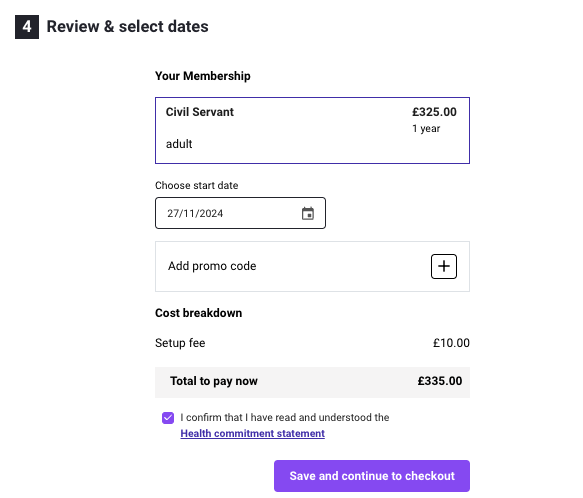Click the £10.00 setup fee amount
This screenshot has height=498, width=583.
(451, 343)
